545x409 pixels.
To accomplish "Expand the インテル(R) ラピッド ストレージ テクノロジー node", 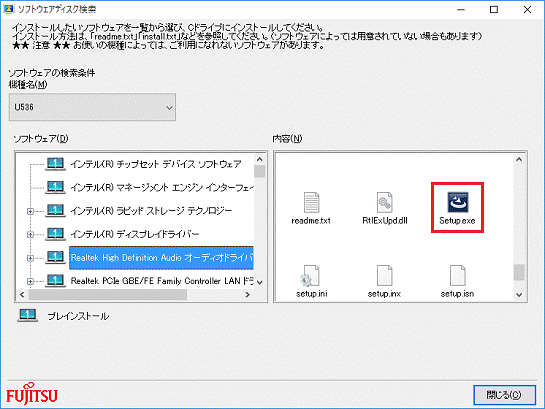I will pyautogui.click(x=30, y=211).
